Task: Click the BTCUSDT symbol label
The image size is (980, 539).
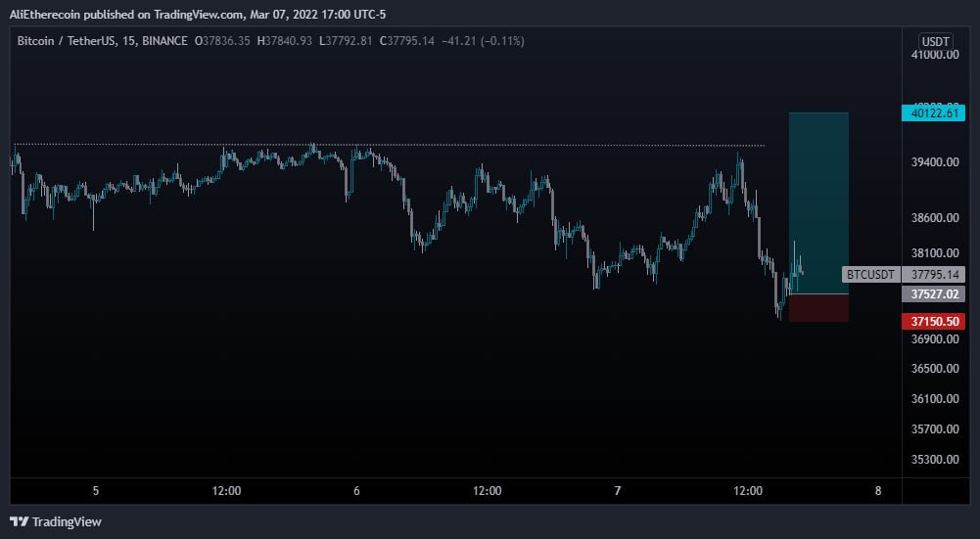Action: click(871, 274)
